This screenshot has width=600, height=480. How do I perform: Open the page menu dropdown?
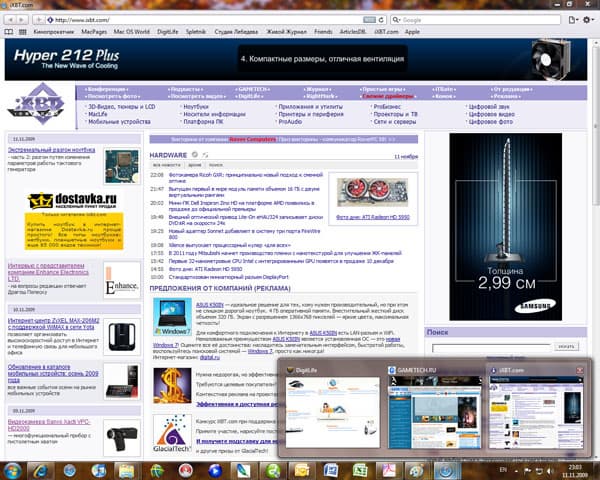coord(573,20)
